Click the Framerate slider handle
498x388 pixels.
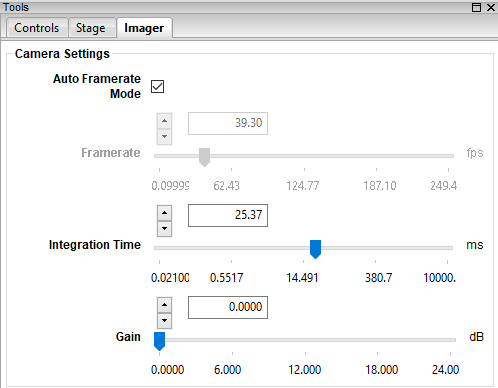click(204, 157)
